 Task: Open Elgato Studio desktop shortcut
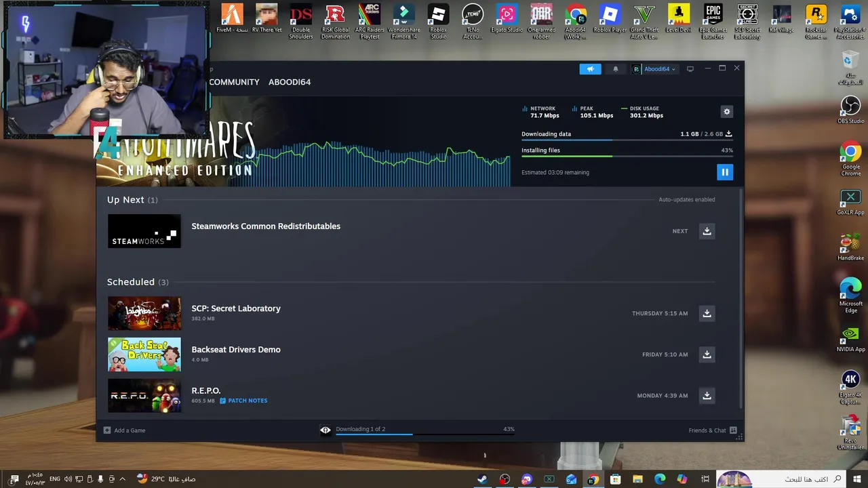click(507, 20)
